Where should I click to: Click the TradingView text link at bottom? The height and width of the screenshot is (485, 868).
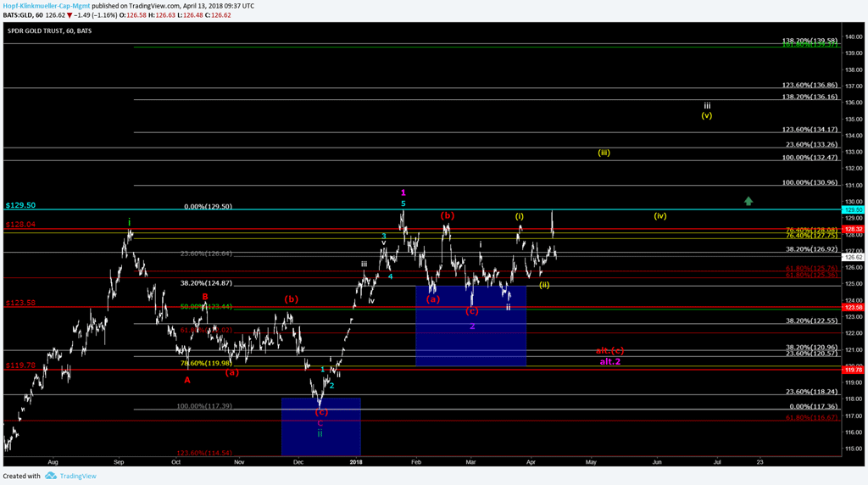point(77,476)
